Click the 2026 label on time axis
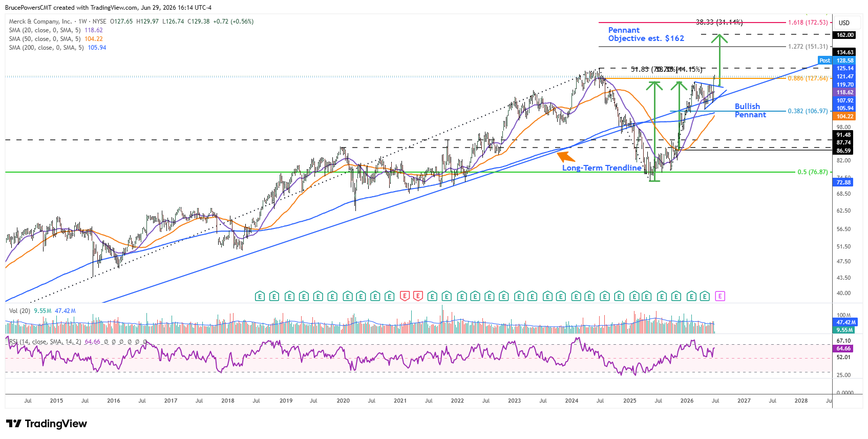The image size is (868, 439). point(687,401)
